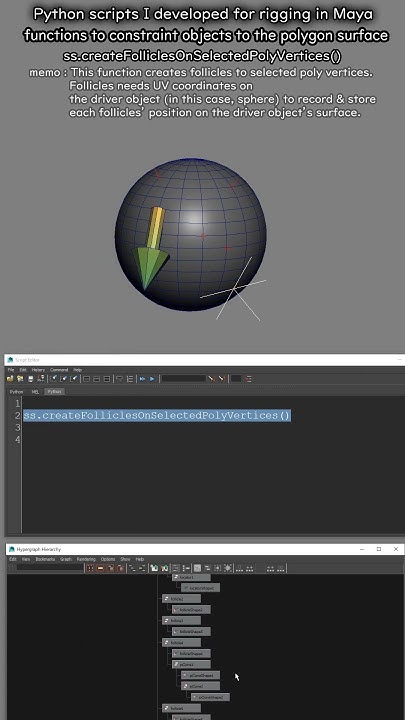This screenshot has height=720, width=405.
Task: Clear history with the Script Editor toolbar icon
Action: coord(54,379)
